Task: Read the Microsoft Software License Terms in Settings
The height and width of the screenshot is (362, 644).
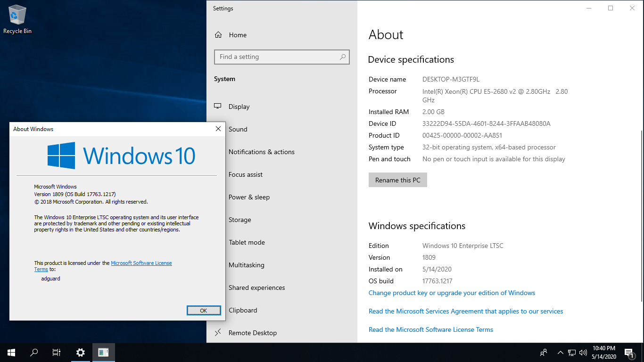Action: pyautogui.click(x=431, y=329)
